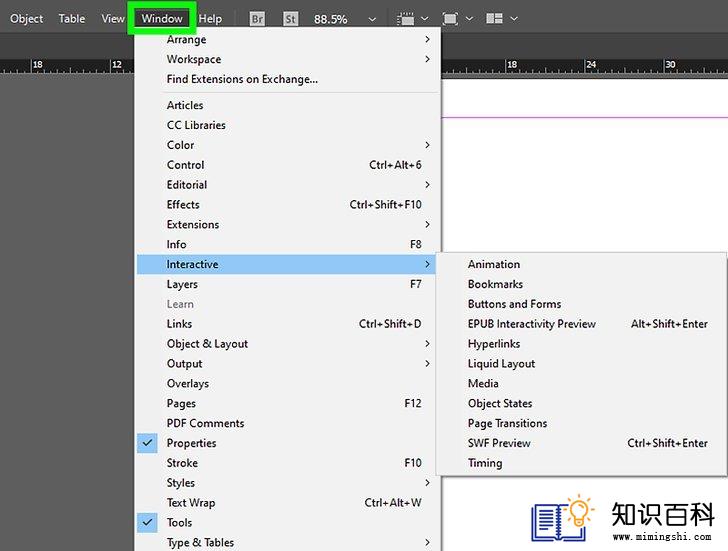Open the zoom level dropdown arrow
Viewport: 728px width, 551px height.
coord(372,19)
